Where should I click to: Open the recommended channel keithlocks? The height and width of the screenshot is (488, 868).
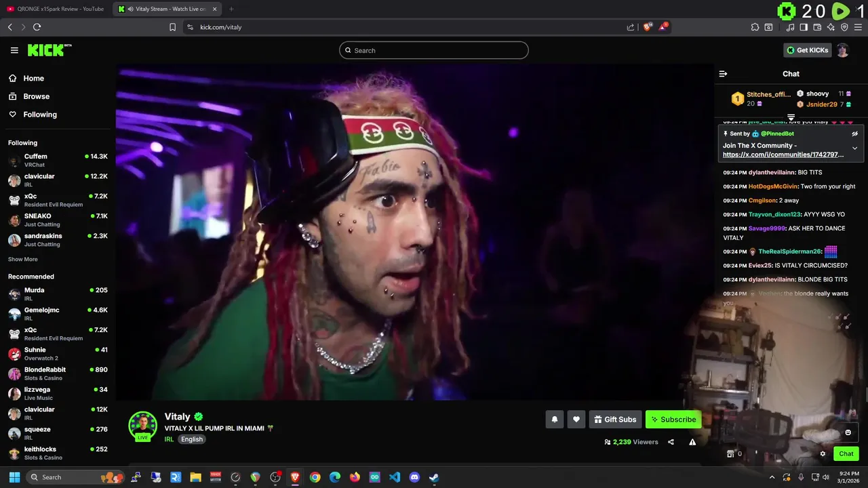[x=58, y=453]
